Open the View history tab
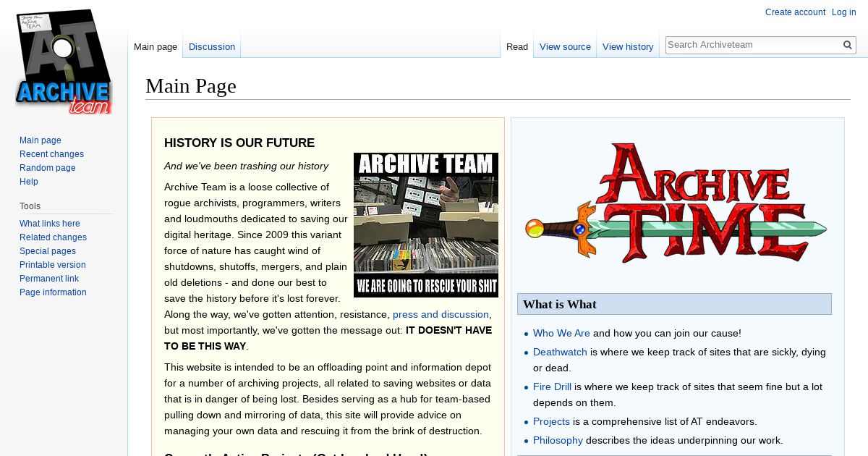The height and width of the screenshot is (456, 868). click(x=628, y=46)
